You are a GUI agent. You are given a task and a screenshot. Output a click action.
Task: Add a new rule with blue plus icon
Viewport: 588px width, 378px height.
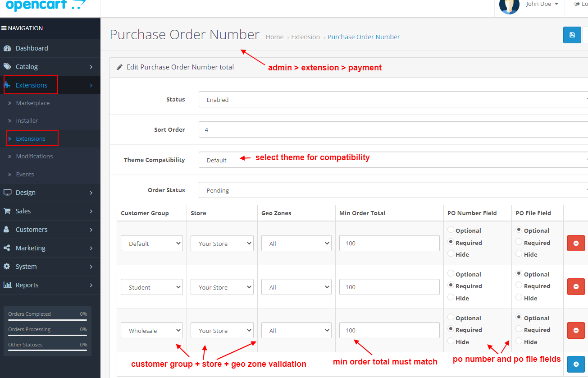pos(576,364)
